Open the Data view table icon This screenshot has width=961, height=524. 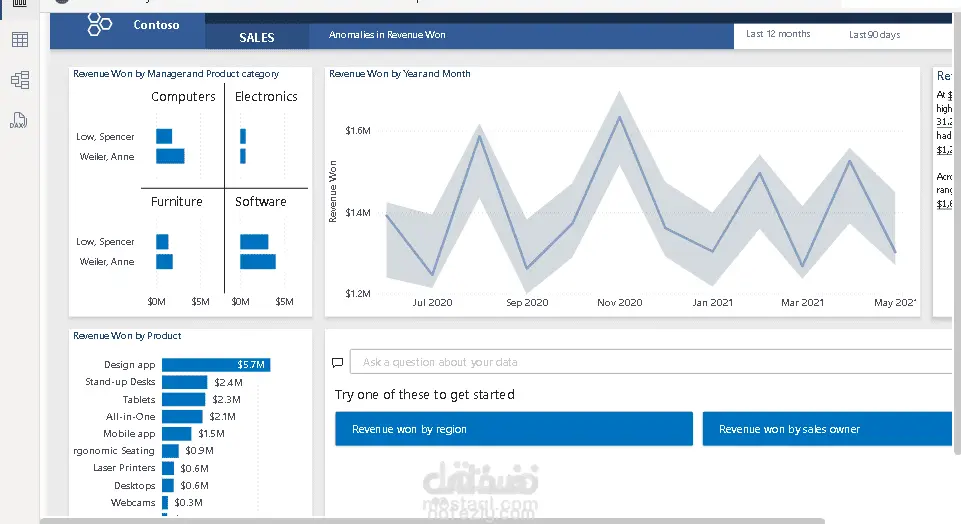(x=20, y=40)
